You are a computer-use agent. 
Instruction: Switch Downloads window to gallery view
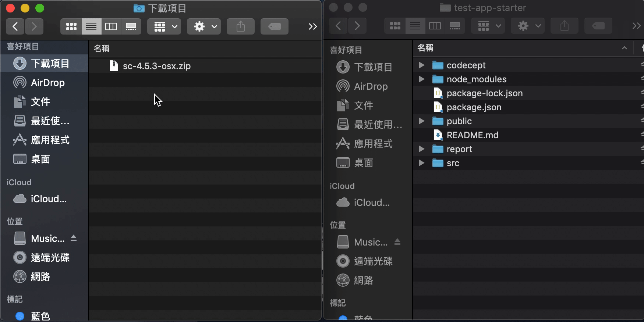click(x=131, y=26)
